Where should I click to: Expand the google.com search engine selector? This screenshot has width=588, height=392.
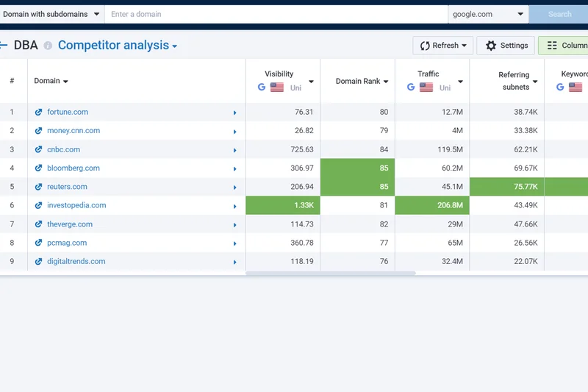tap(489, 14)
